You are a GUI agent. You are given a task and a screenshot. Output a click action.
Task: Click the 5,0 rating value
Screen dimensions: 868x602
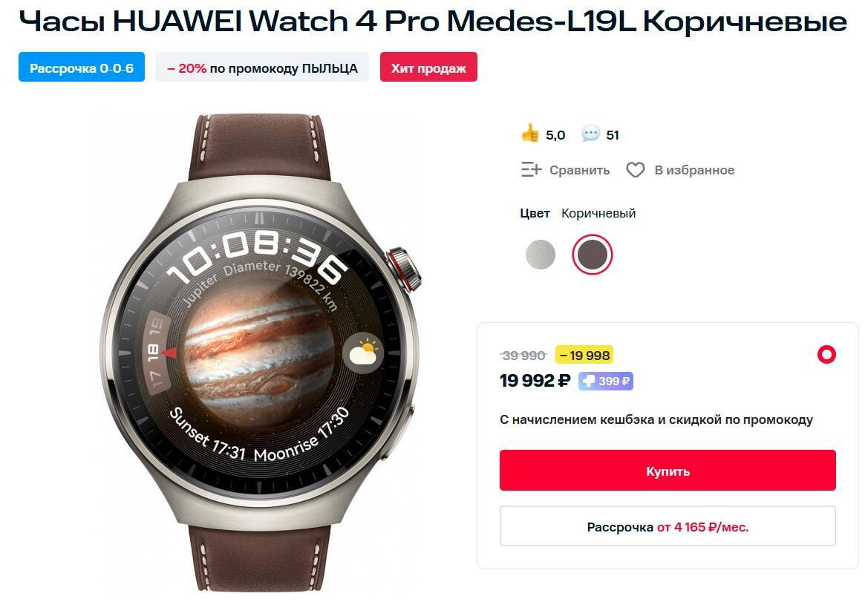(x=555, y=135)
